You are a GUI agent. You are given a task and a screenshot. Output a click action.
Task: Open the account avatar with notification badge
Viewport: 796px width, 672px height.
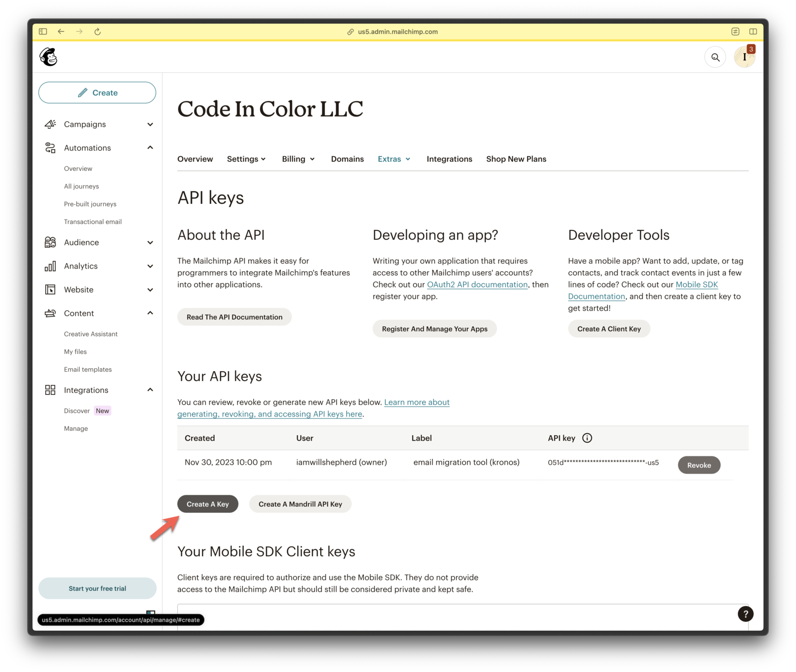coord(744,57)
